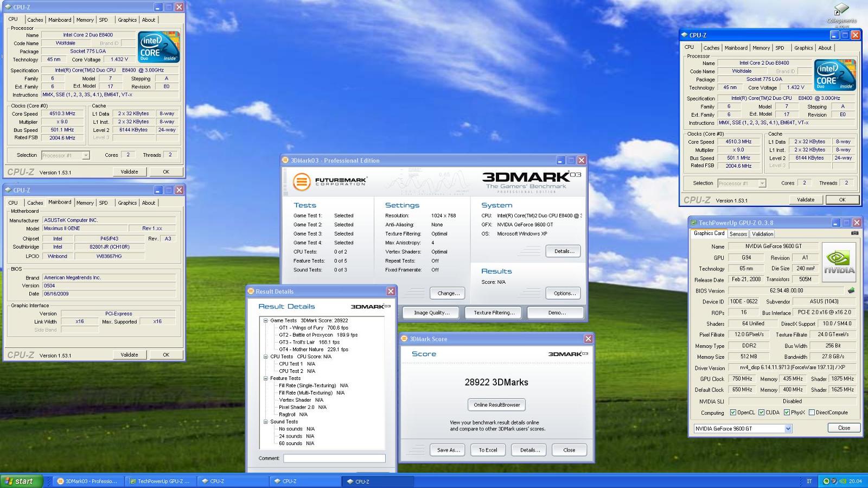Toggle the CUDA checkbox in GPU-Z

pyautogui.click(x=761, y=413)
